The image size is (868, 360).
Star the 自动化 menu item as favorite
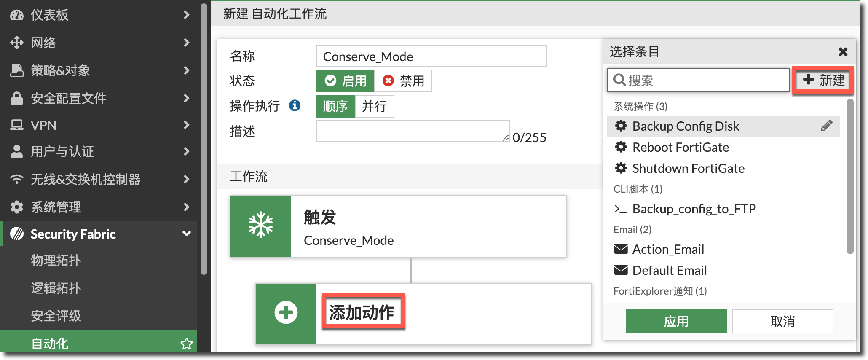tap(186, 344)
